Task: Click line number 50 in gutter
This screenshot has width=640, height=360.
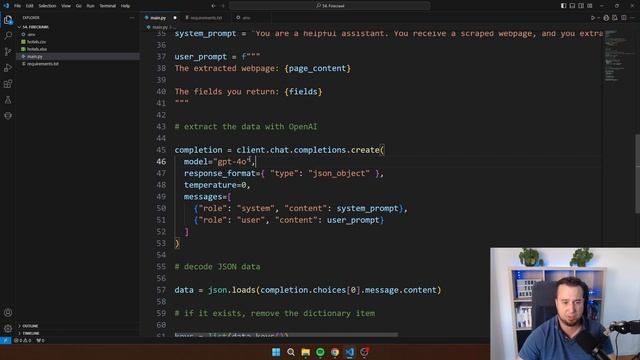Action: 161,208
